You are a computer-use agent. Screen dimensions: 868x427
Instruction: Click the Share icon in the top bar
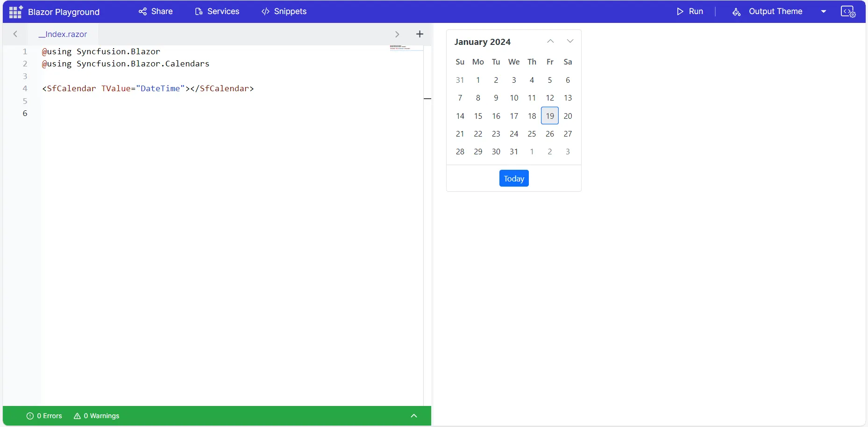[142, 11]
